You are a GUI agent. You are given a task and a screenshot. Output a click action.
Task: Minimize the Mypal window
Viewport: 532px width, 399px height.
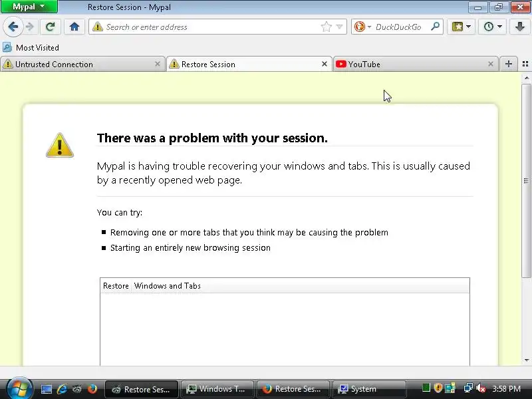pyautogui.click(x=478, y=7)
